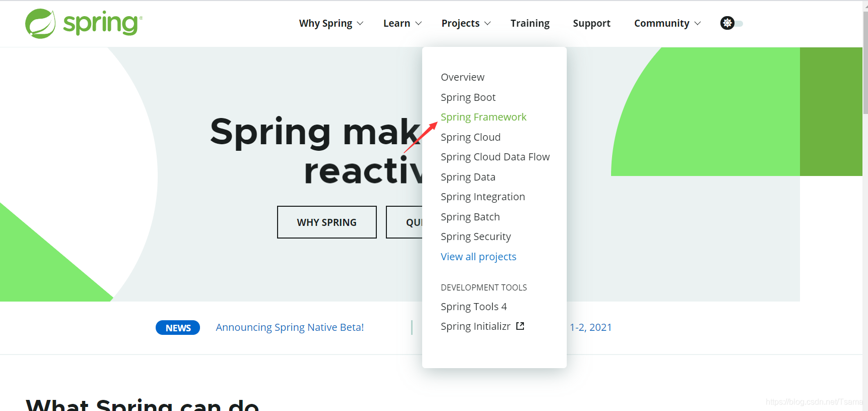Follow the View all projects link

click(x=479, y=257)
